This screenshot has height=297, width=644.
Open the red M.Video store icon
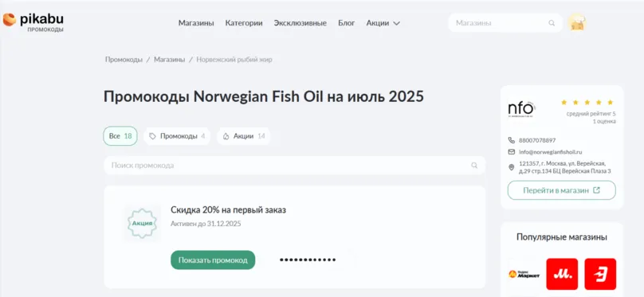(562, 274)
